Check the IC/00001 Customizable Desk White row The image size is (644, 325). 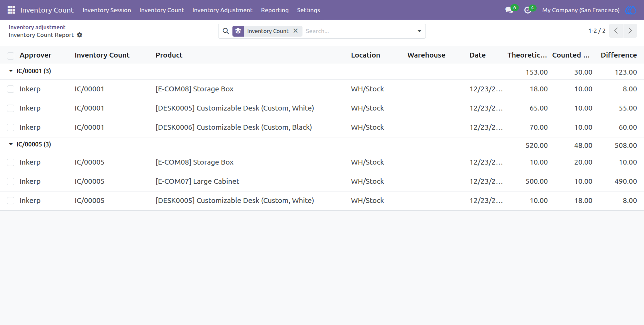11,108
